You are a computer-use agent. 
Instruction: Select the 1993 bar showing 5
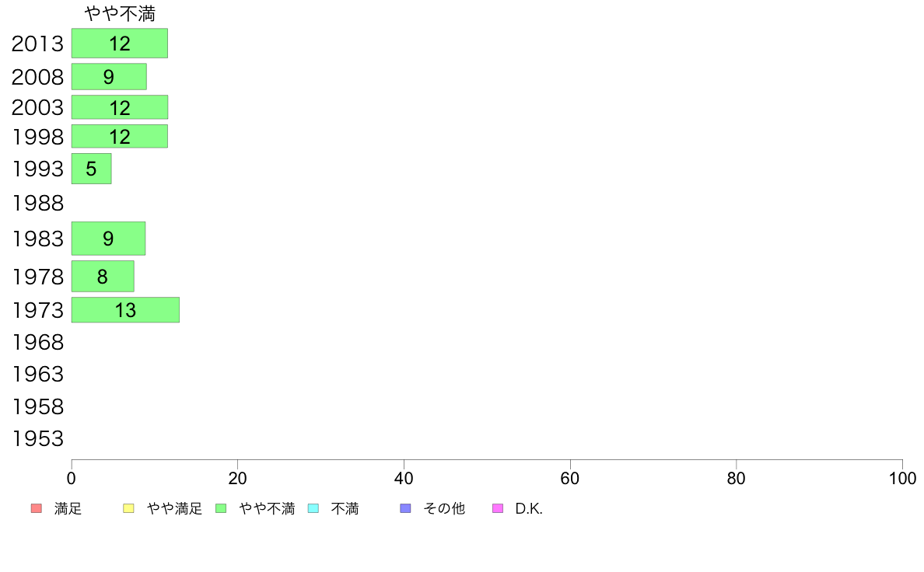point(91,169)
